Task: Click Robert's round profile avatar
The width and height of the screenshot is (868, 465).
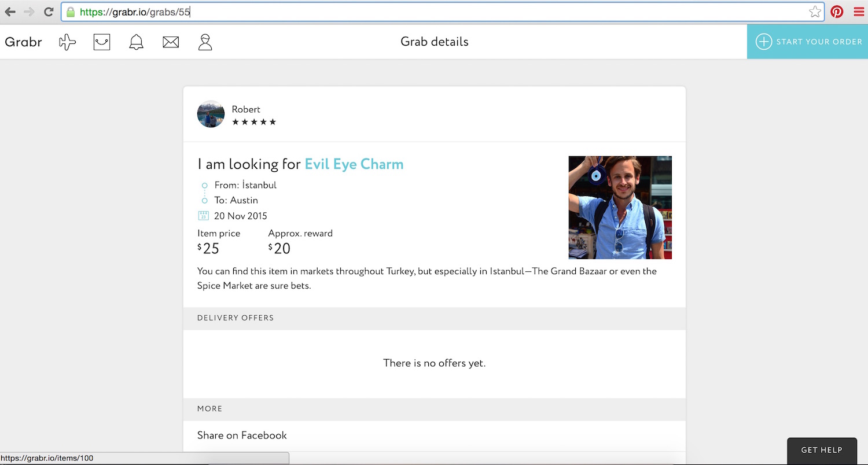Action: (211, 114)
